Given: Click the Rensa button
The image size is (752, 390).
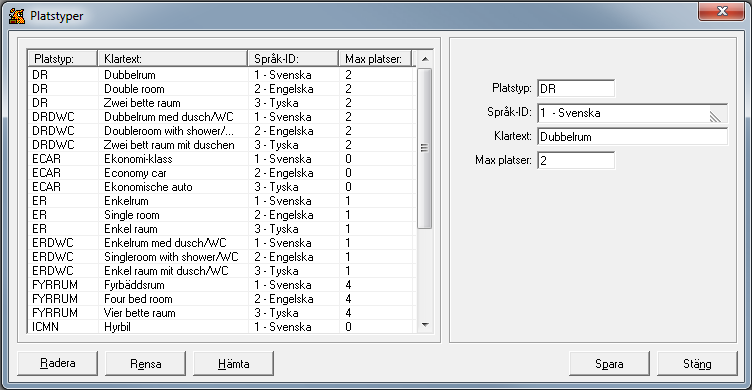Looking at the screenshot, I should tap(145, 363).
